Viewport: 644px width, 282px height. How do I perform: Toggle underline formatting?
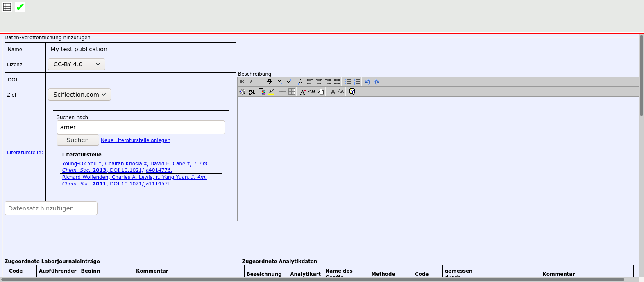tap(260, 82)
